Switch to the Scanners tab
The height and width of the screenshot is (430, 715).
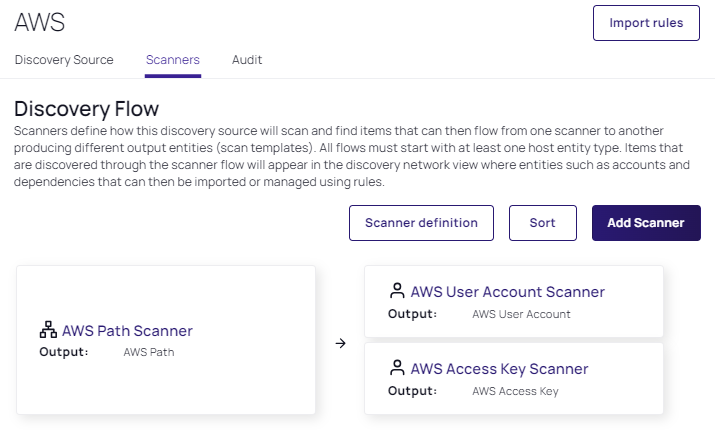(x=173, y=60)
